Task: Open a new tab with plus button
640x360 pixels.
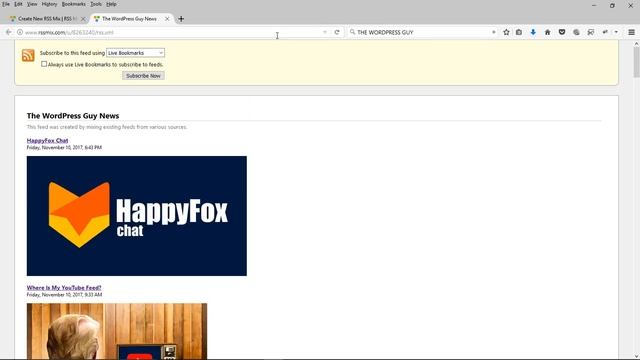Action: tap(181, 19)
